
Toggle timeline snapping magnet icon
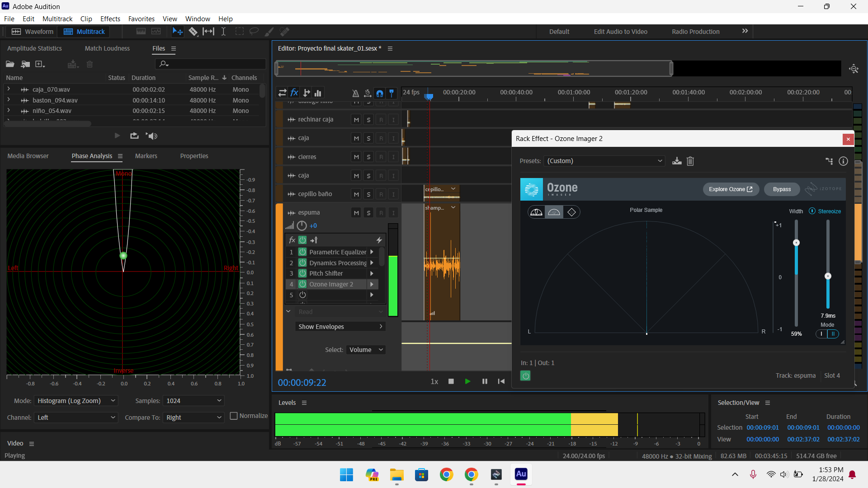point(380,93)
